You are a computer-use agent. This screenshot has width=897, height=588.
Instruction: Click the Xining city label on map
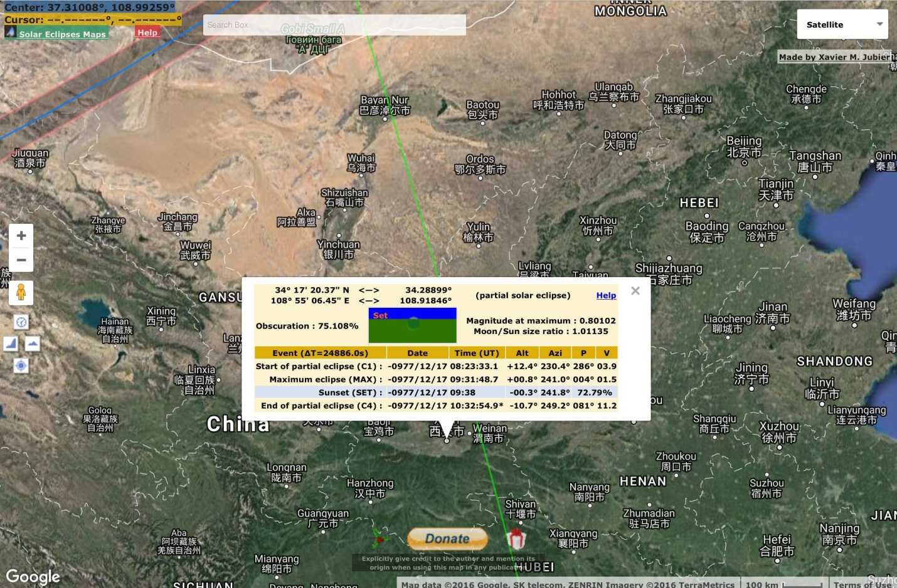(x=161, y=316)
